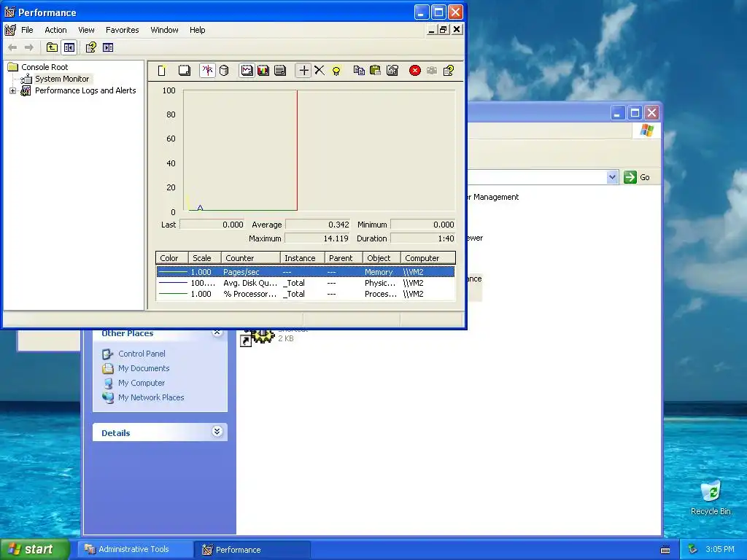Toggle Show/Hide Console Tree icon
The width and height of the screenshot is (747, 560).
point(69,47)
